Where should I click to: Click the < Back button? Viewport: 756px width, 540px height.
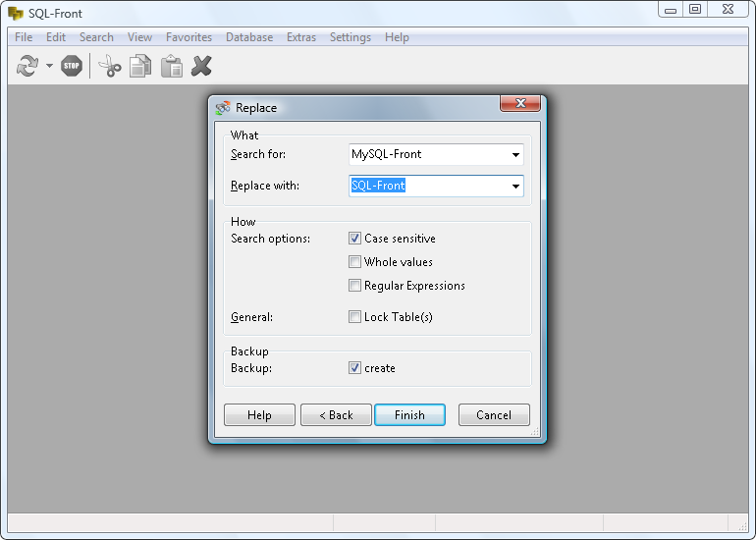click(336, 415)
